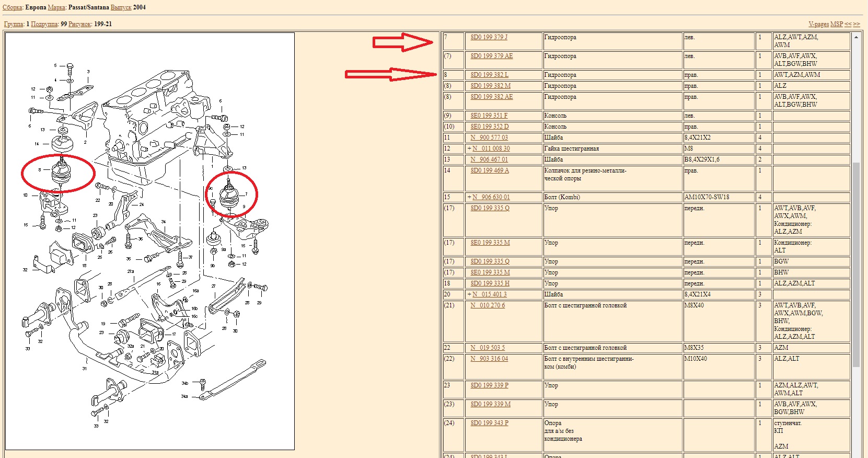This screenshot has width=868, height=458.
Task: Select part link 8E0 199 351 F
Action: pos(489,116)
